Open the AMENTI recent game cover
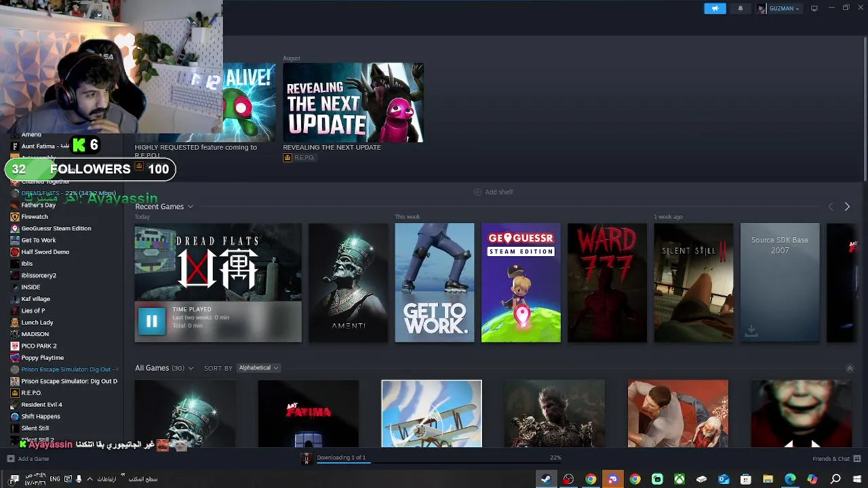The width and height of the screenshot is (868, 488). click(x=349, y=283)
